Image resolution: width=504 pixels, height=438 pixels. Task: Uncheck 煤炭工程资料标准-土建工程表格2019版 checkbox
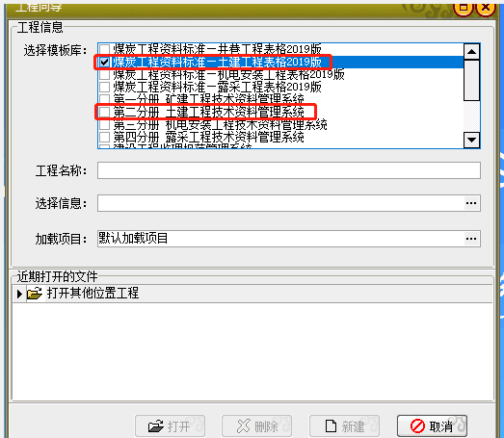(x=104, y=62)
